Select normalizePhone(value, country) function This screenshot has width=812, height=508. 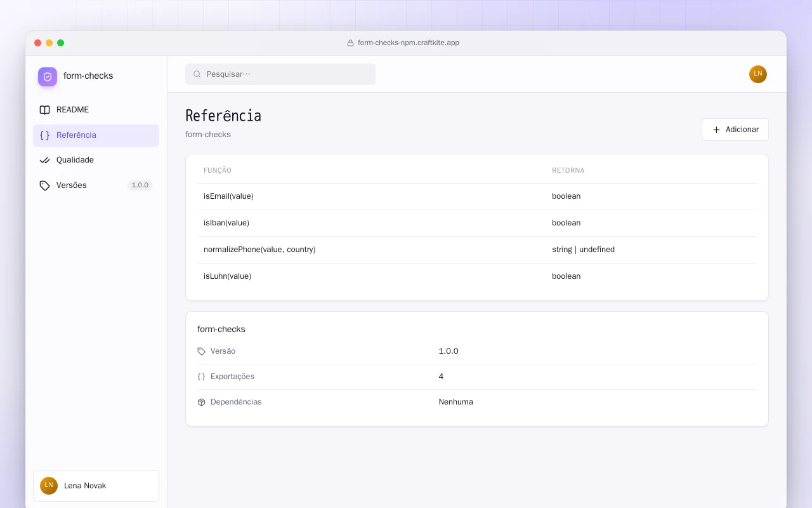click(259, 250)
